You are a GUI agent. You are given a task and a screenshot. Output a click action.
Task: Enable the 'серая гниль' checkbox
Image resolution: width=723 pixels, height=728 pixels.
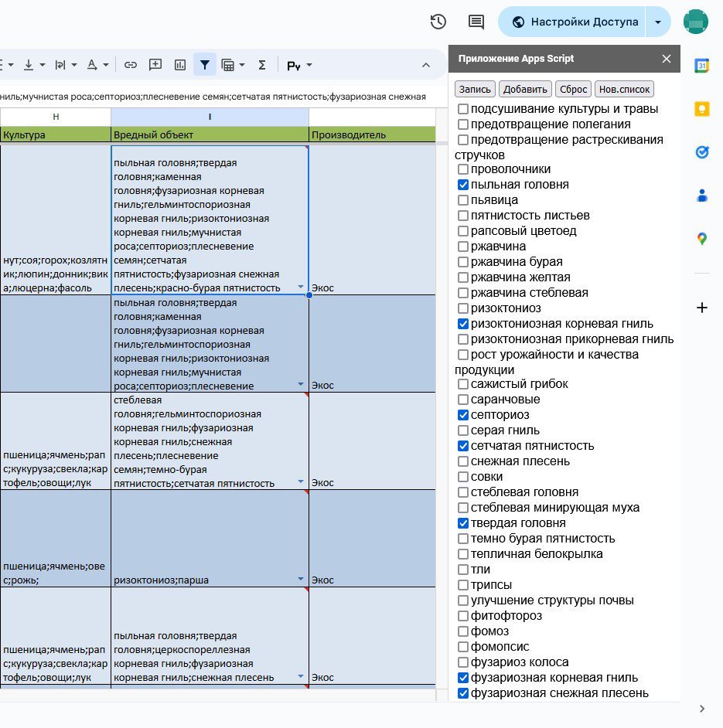click(x=463, y=430)
